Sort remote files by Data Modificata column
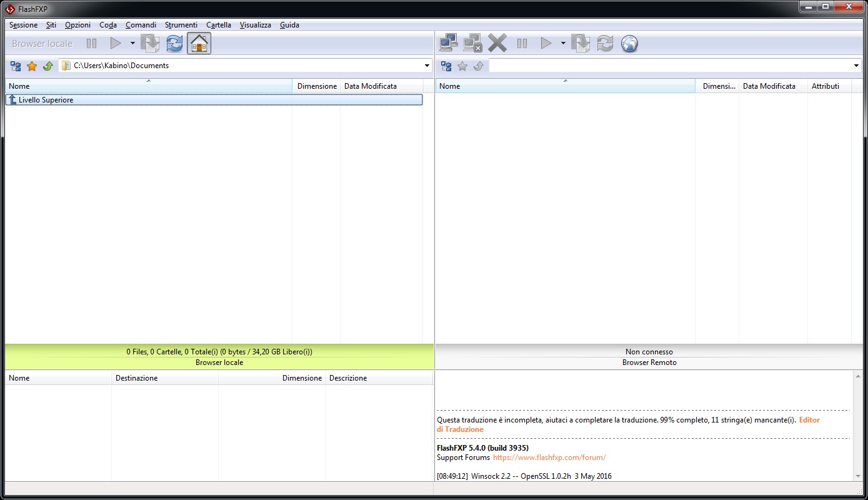This screenshot has width=868, height=500. tap(773, 86)
